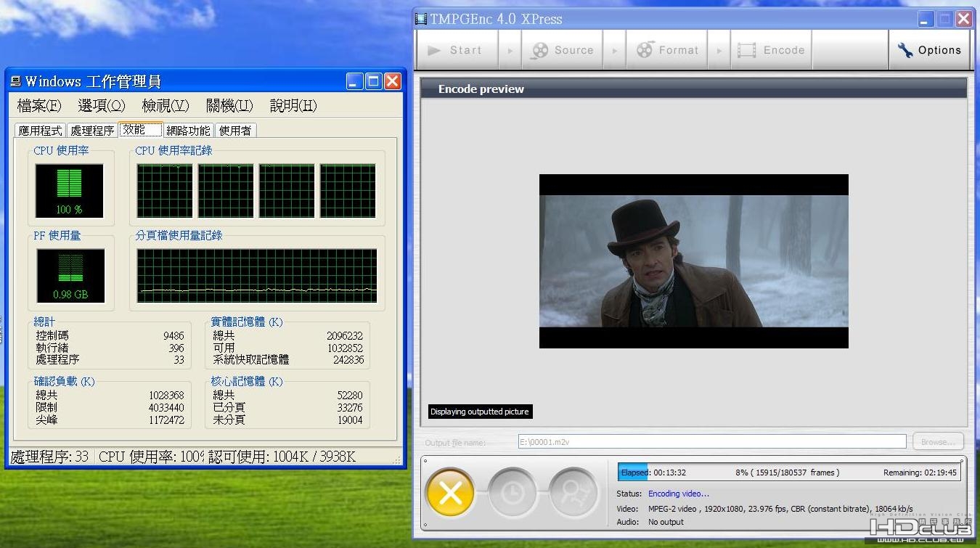This screenshot has height=548, width=980.
Task: Click the TMPGEnc title bar film icon
Action: click(x=421, y=19)
